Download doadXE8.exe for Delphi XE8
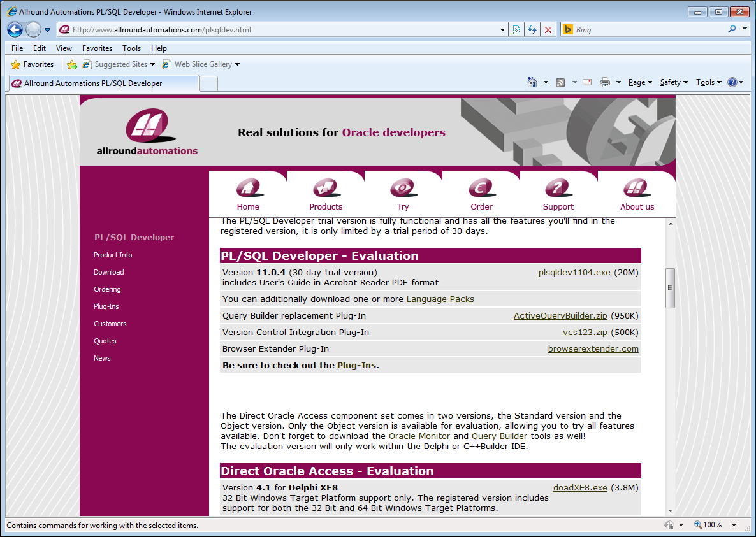The height and width of the screenshot is (537, 756). tap(580, 488)
